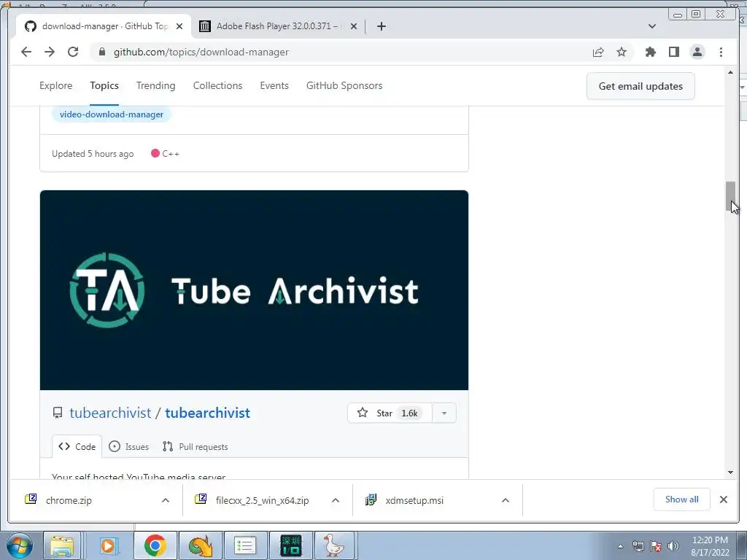Close the downloads bar
This screenshot has width=747, height=560.
click(723, 499)
